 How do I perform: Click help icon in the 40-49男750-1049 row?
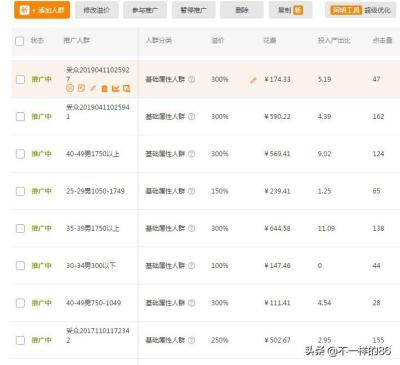192,303
